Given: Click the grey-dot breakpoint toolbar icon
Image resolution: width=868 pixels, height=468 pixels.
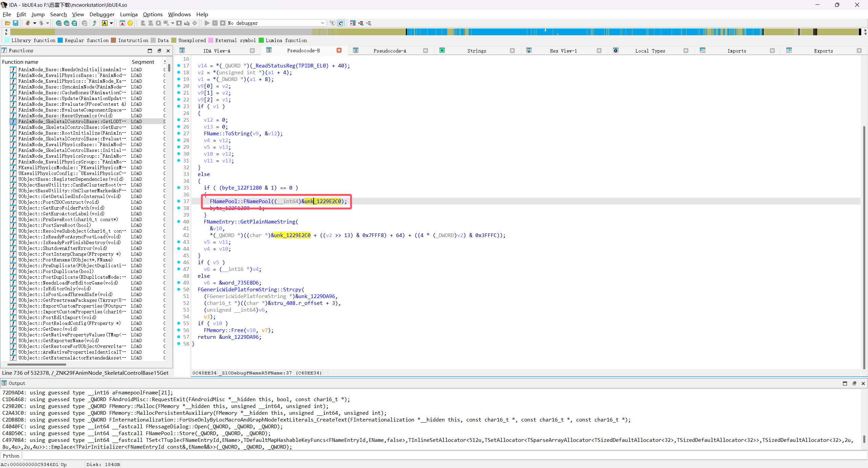Looking at the screenshot, I should 369,23.
